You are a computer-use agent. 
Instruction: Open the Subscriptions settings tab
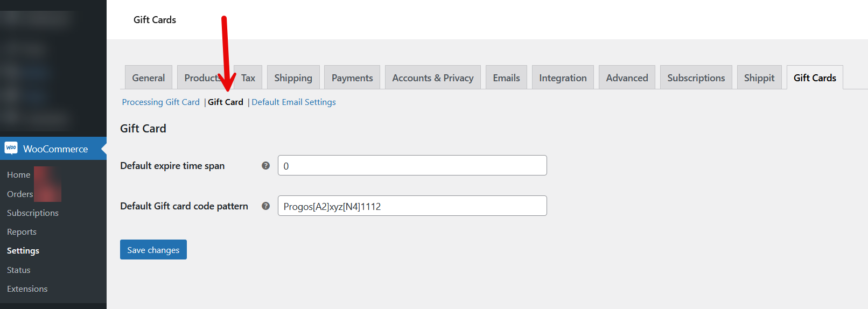pyautogui.click(x=696, y=78)
